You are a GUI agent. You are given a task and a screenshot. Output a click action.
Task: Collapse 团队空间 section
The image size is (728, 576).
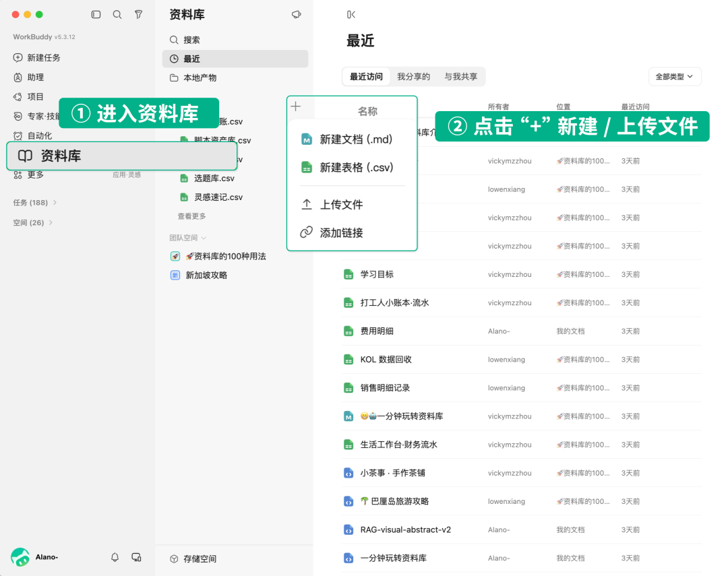tap(188, 238)
